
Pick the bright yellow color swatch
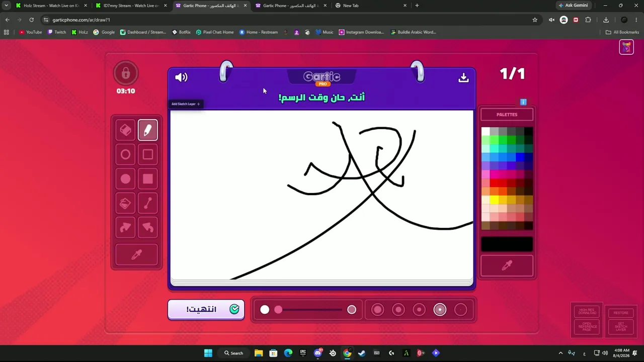point(494,200)
